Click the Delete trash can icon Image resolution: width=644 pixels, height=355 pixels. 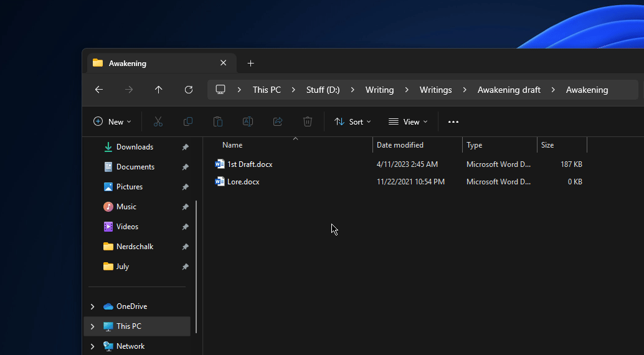pos(308,122)
